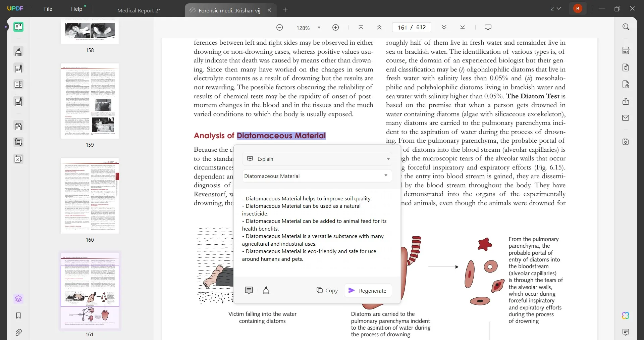Open the UPDF AI assistant icon
Screen dimensions: 644x340
tap(626, 315)
